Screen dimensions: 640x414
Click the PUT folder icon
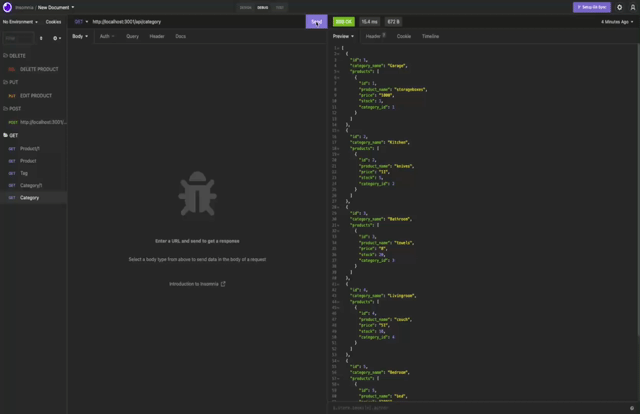click(5, 82)
